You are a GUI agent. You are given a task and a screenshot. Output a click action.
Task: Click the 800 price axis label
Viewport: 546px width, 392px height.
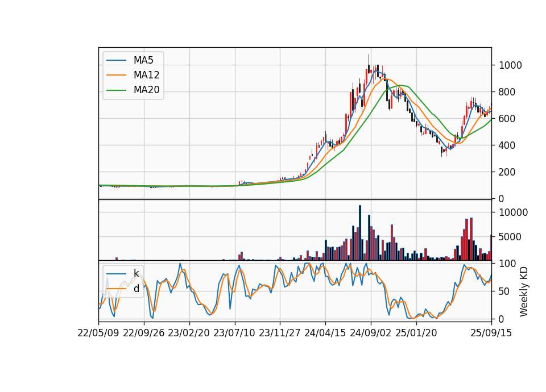coord(507,92)
